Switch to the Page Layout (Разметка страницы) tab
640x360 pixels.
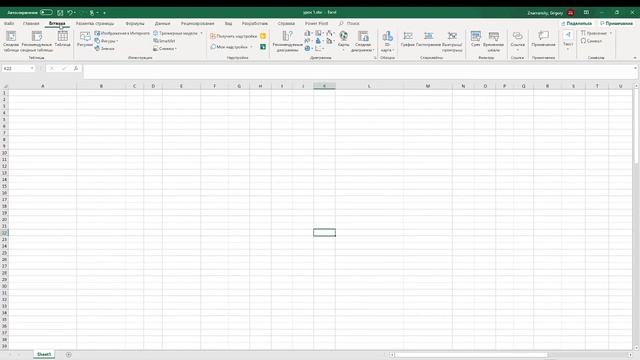(95, 24)
